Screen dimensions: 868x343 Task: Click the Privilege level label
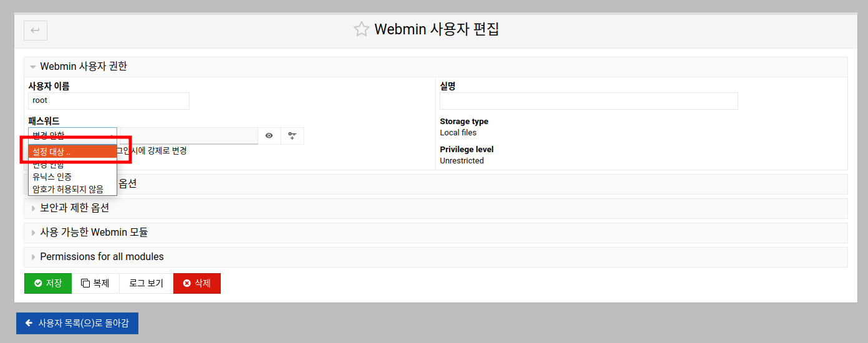tap(466, 149)
